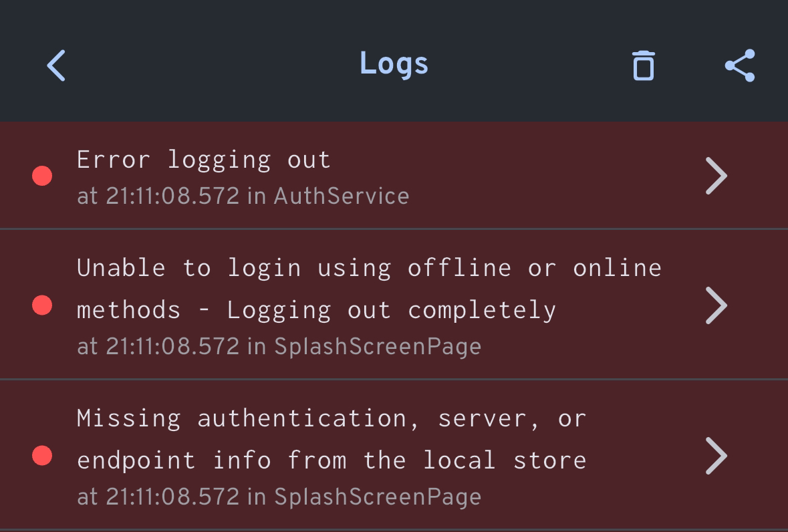This screenshot has height=532, width=788.
Task: Expand the 'Error logging out' entry chevron
Action: [716, 176]
